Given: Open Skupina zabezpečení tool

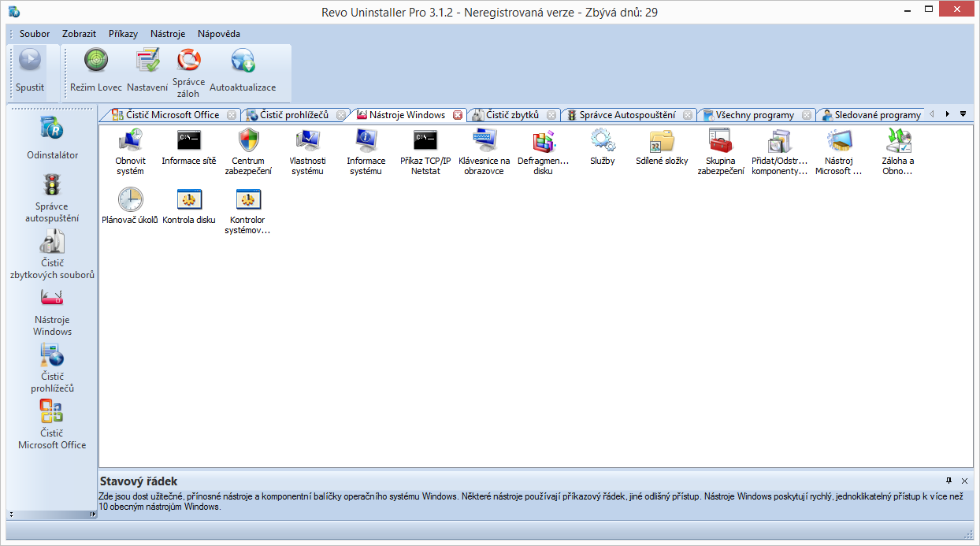Looking at the screenshot, I should pyautogui.click(x=721, y=151).
